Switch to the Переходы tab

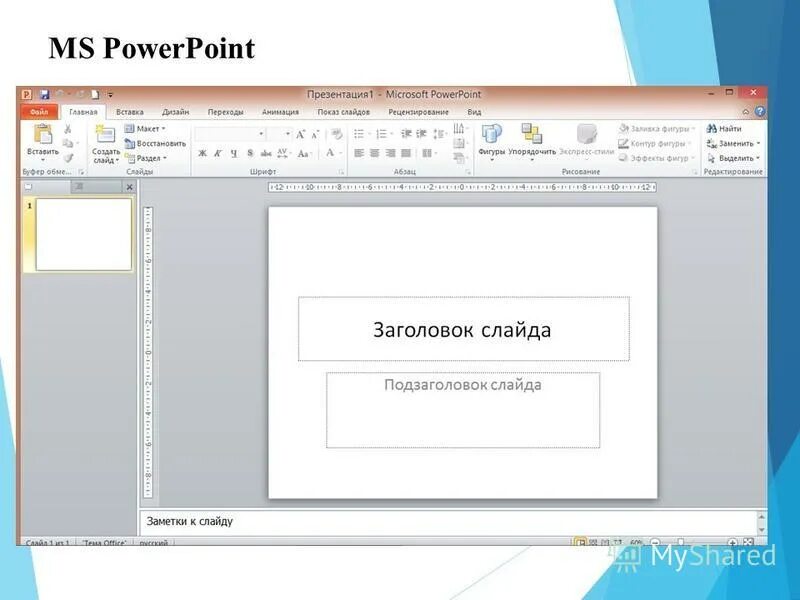click(x=226, y=112)
